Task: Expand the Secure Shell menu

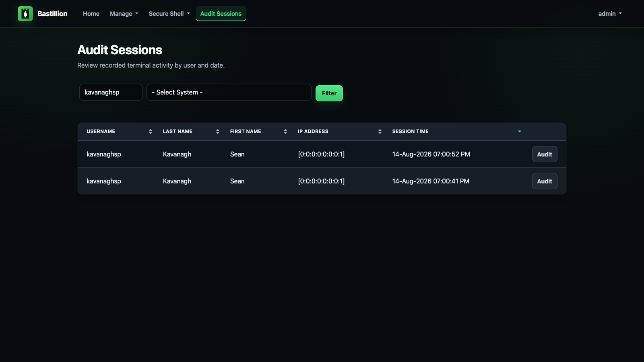Action: (169, 14)
